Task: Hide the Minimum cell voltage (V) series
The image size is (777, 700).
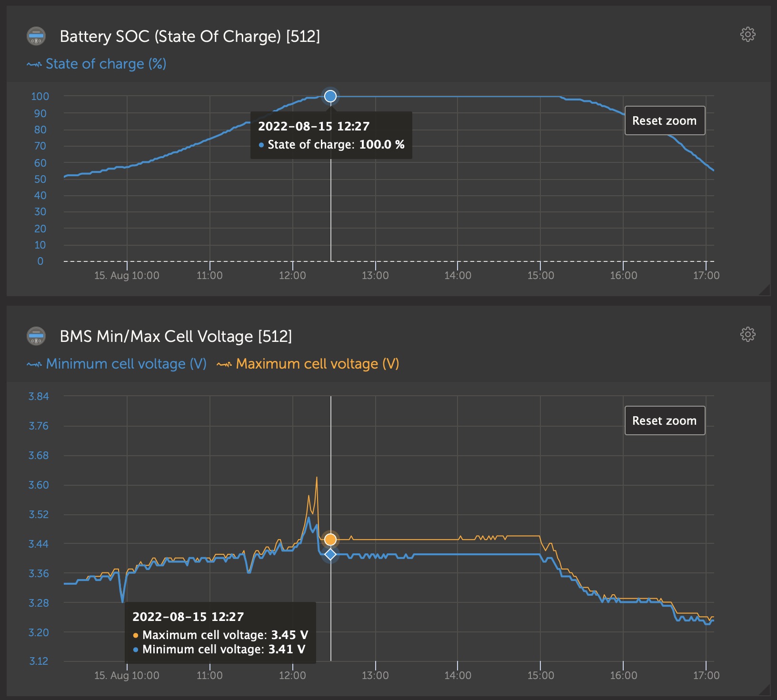Action: tap(126, 364)
